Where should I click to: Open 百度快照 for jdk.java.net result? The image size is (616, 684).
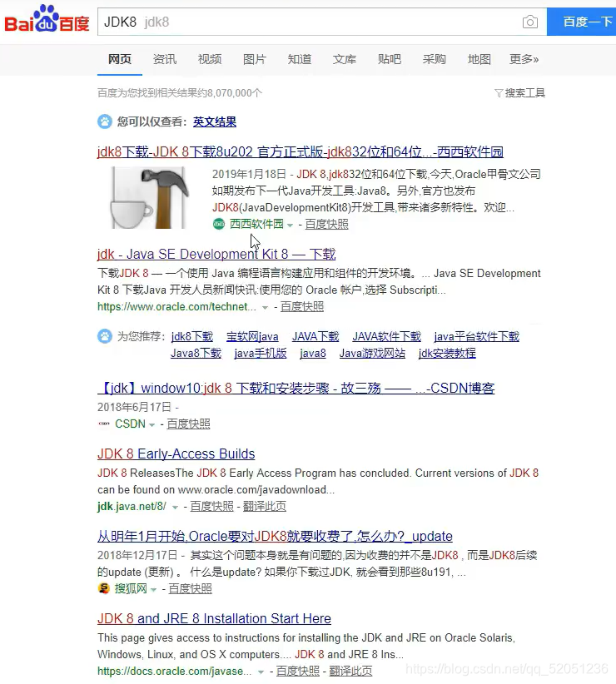coord(212,507)
